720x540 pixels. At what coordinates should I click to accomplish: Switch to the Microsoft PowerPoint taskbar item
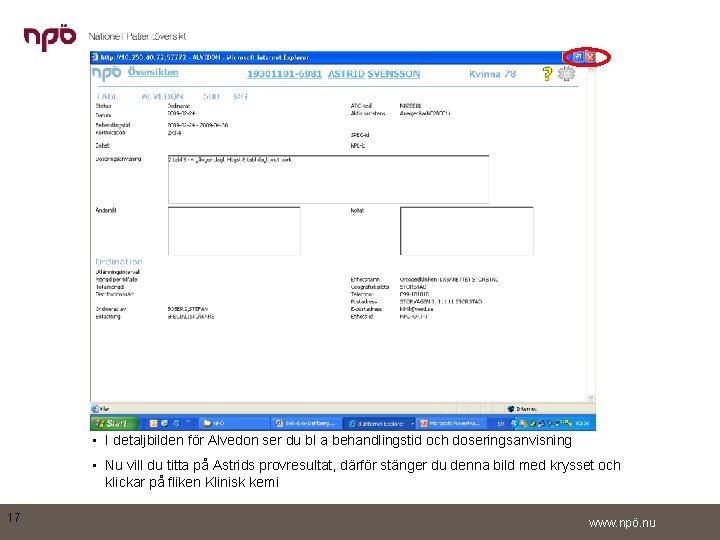tap(451, 423)
